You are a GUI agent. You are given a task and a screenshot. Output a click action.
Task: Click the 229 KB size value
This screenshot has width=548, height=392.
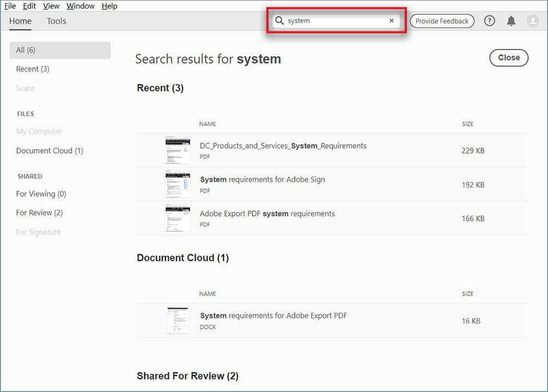[x=473, y=151]
